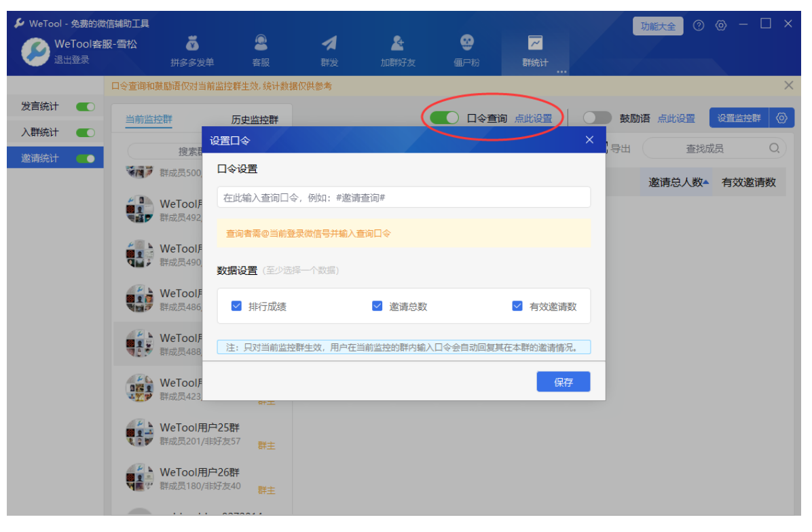Open the help question mark icon
Viewport: 812px width, 532px height.
click(x=699, y=25)
